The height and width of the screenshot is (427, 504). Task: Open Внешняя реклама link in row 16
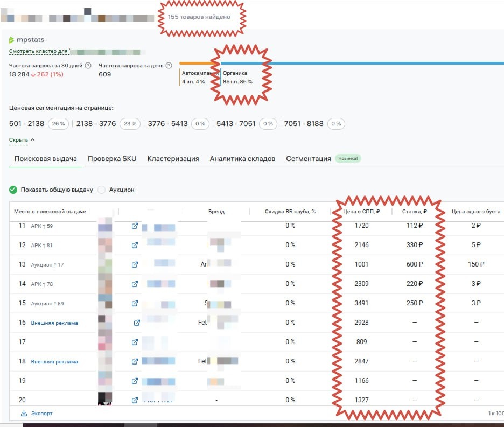(54, 323)
